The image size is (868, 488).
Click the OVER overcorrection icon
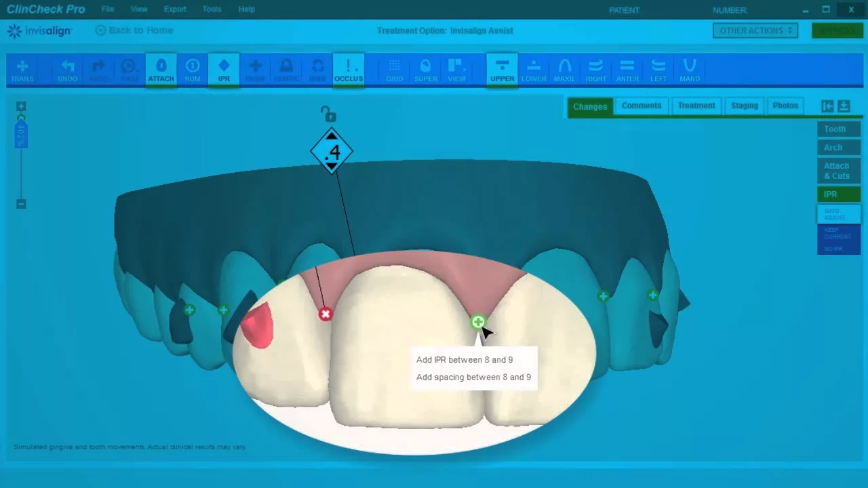tap(255, 70)
